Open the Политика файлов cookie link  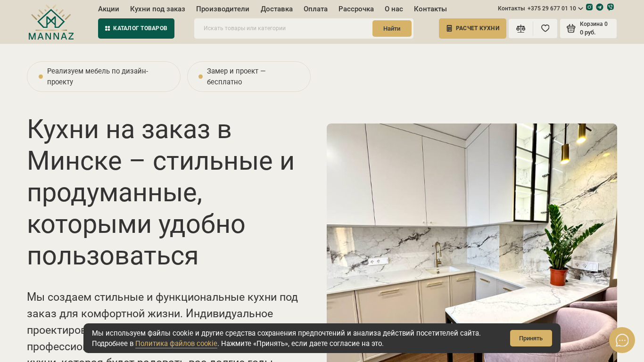coord(176,344)
